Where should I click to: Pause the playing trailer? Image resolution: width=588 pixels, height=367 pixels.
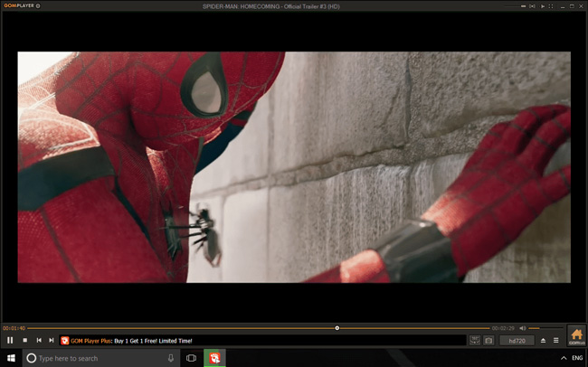[10, 341]
